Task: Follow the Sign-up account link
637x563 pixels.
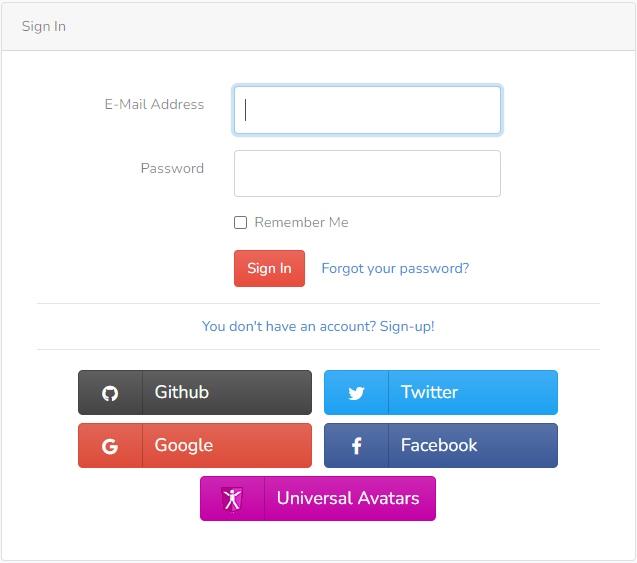Action: coord(318,326)
